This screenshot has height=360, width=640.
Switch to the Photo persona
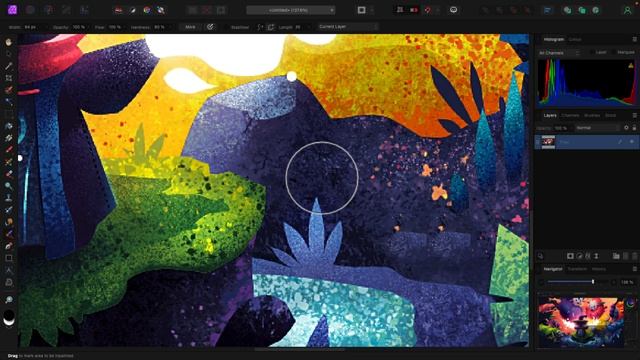pos(13,9)
